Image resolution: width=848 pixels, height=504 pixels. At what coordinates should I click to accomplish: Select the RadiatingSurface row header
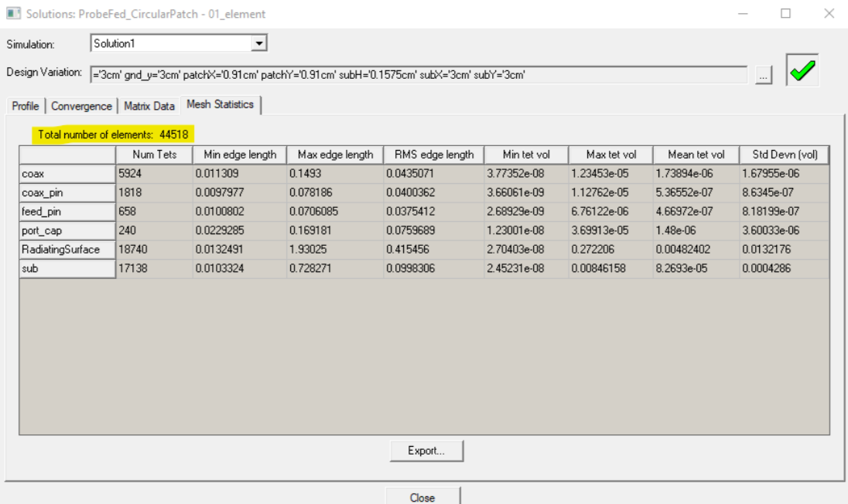coord(67,248)
